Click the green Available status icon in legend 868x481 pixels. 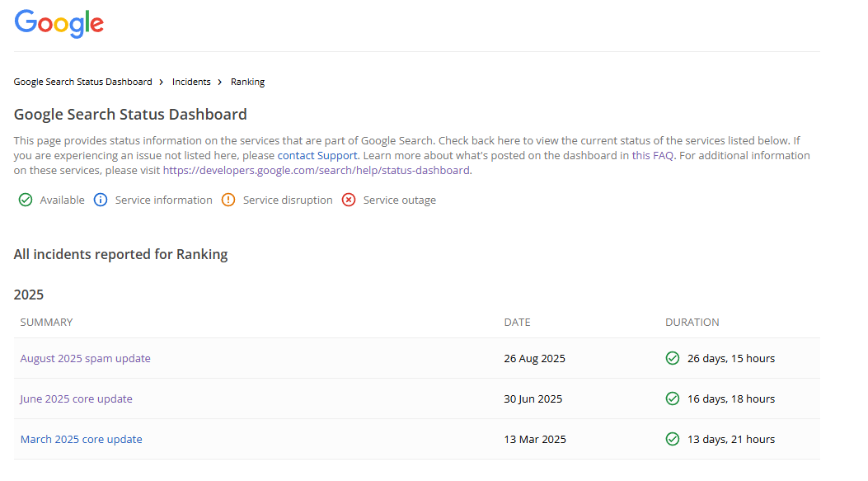[x=26, y=200]
